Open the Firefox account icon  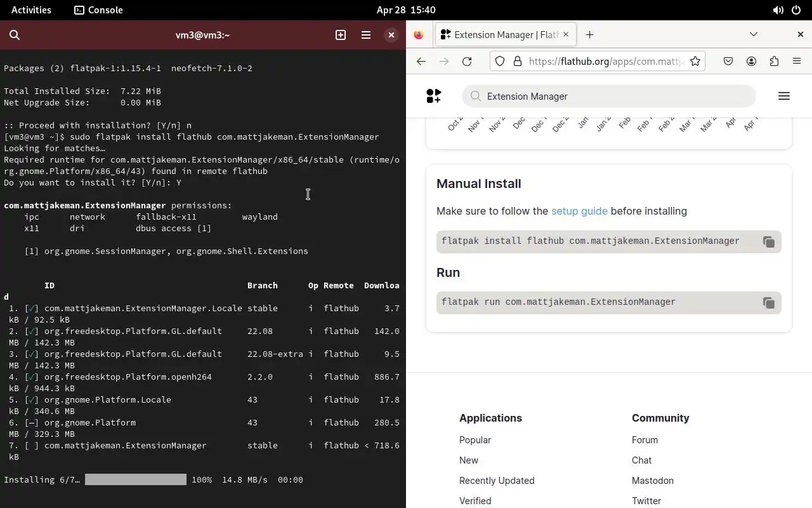tap(751, 62)
